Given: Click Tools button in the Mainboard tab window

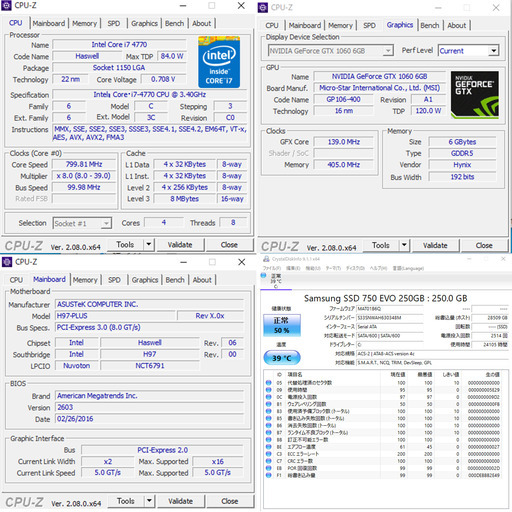Looking at the screenshot, I should coord(126,501).
